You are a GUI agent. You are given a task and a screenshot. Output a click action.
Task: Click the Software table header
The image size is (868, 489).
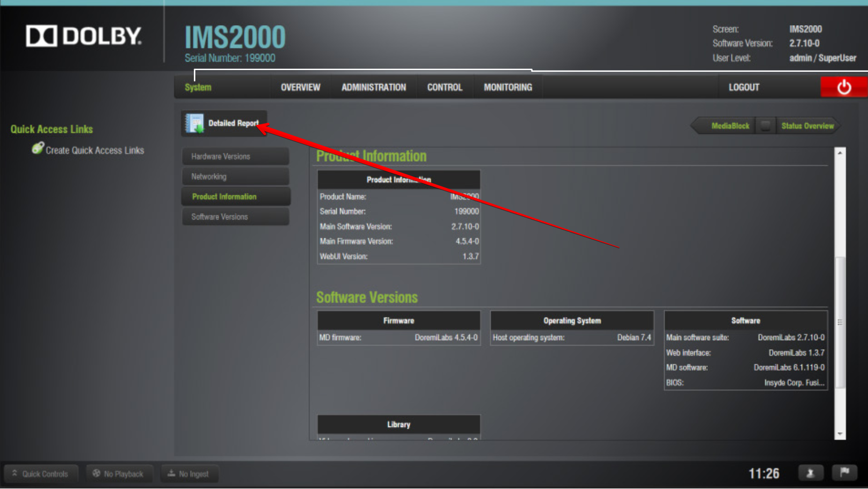(746, 321)
